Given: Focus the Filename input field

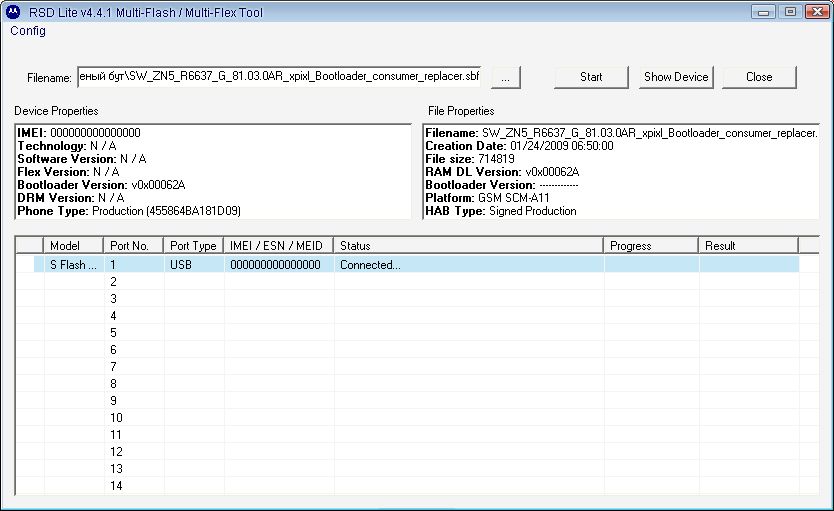Looking at the screenshot, I should 279,77.
